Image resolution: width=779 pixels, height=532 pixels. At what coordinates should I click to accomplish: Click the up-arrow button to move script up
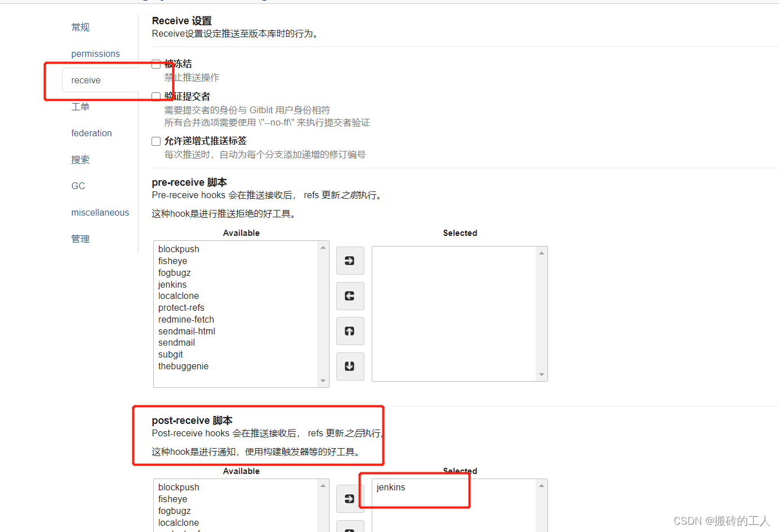point(350,331)
